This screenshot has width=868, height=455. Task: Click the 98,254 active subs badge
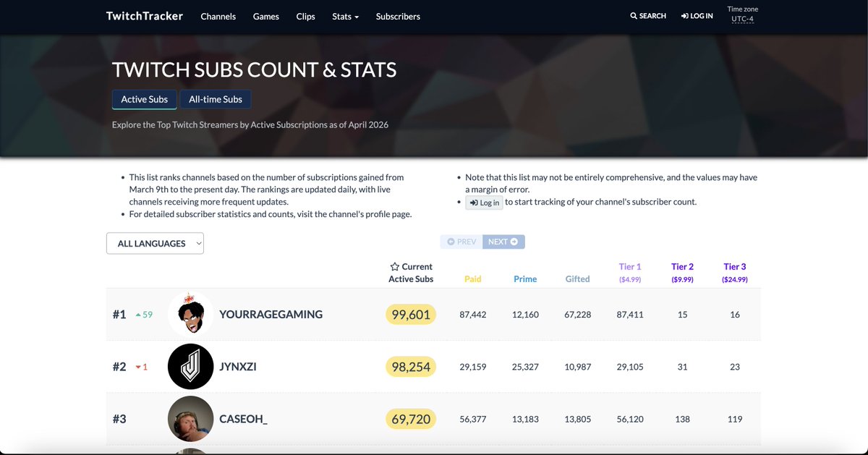[411, 367]
